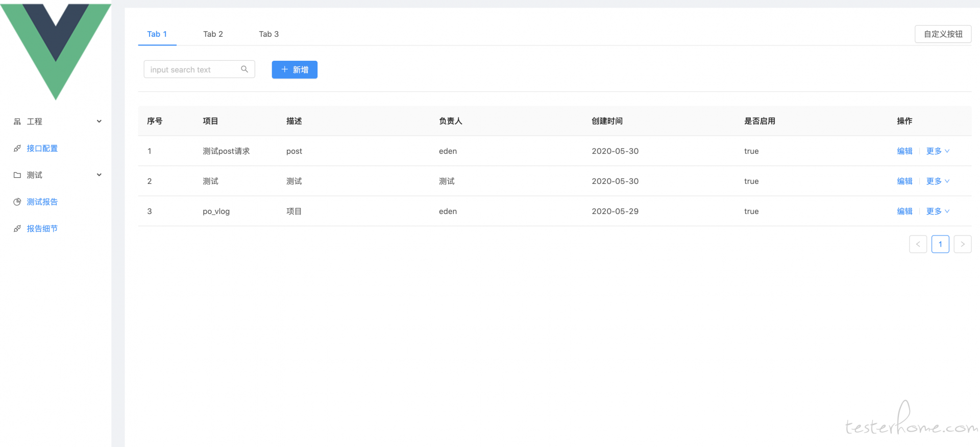
Task: Click the 创建时间 column header
Action: (x=607, y=121)
